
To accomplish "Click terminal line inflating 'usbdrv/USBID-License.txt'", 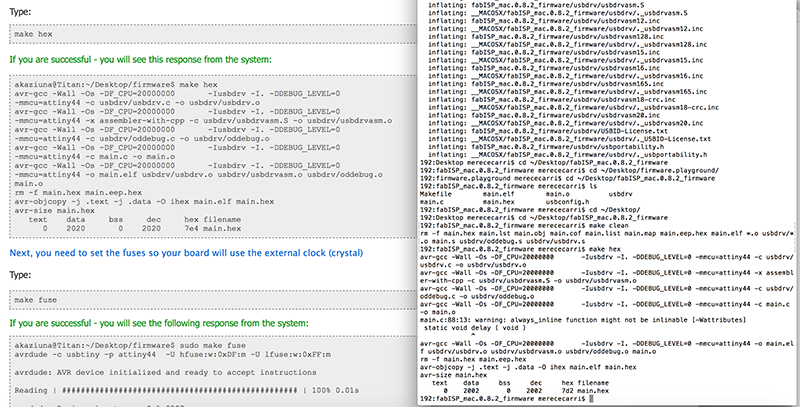I will coord(547,132).
